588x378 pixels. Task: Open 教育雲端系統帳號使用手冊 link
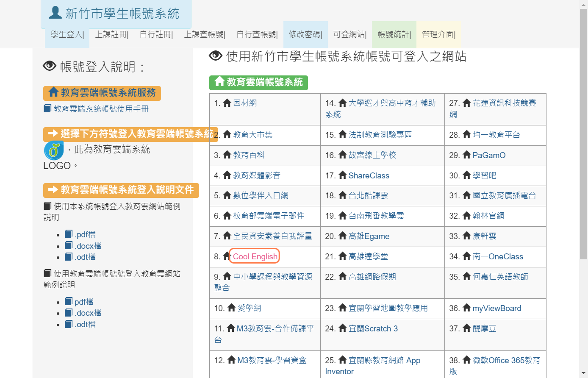tap(101, 109)
